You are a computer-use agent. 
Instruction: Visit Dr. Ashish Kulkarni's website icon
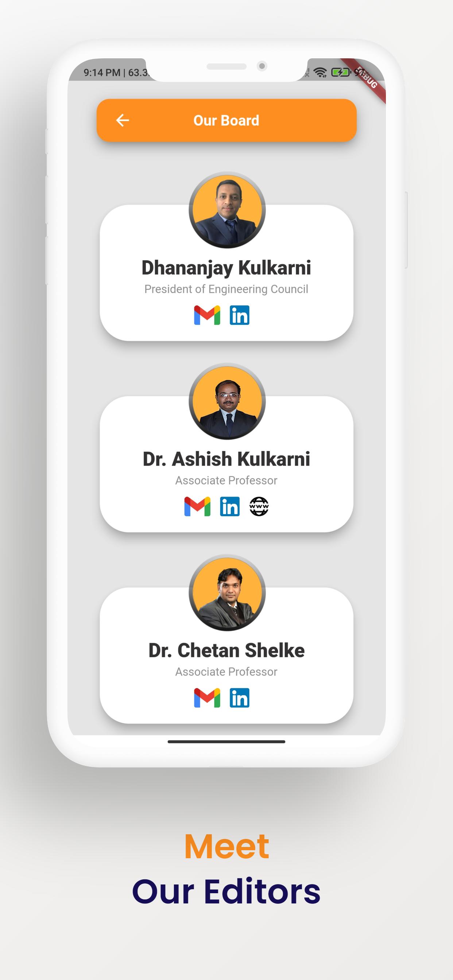(259, 506)
